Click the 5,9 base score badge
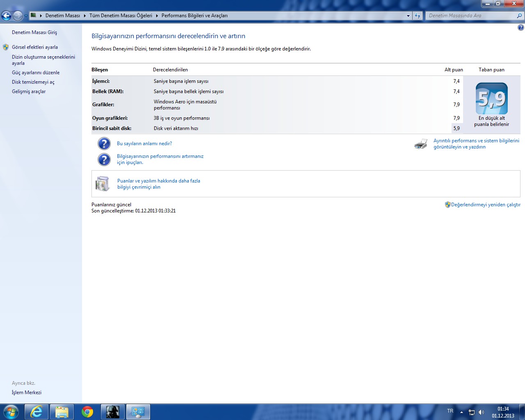 coord(492,98)
